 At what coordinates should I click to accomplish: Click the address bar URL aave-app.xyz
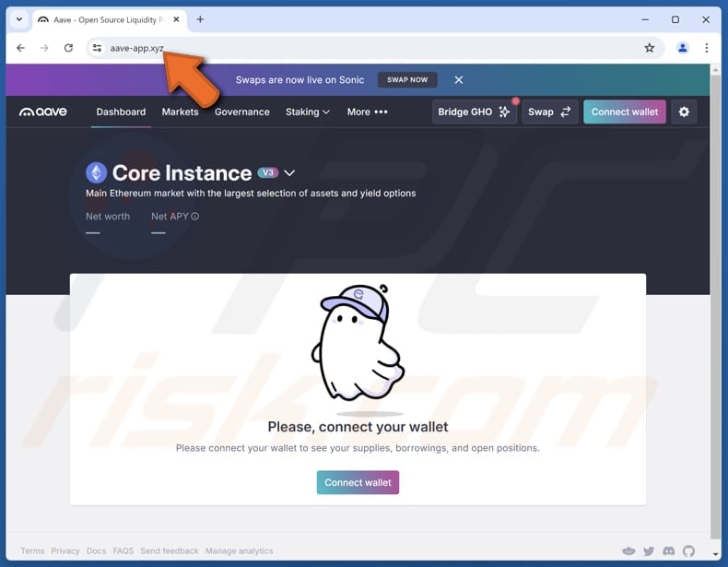click(x=136, y=48)
